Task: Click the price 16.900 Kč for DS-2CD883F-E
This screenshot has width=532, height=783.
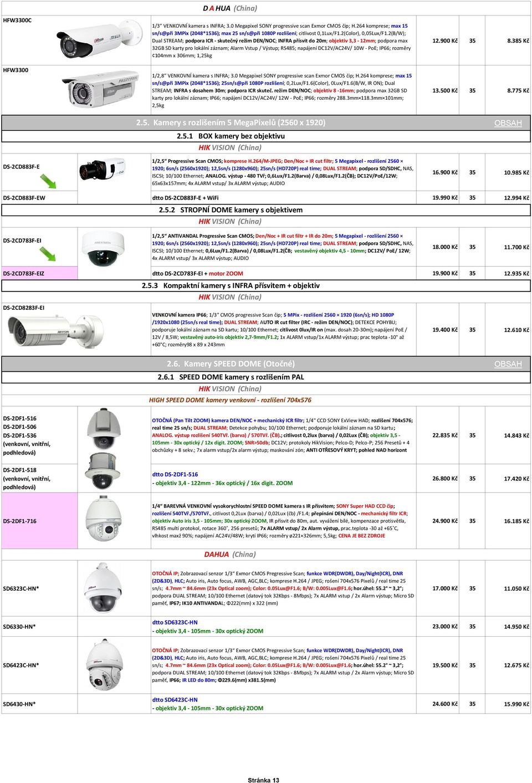Action: click(445, 172)
